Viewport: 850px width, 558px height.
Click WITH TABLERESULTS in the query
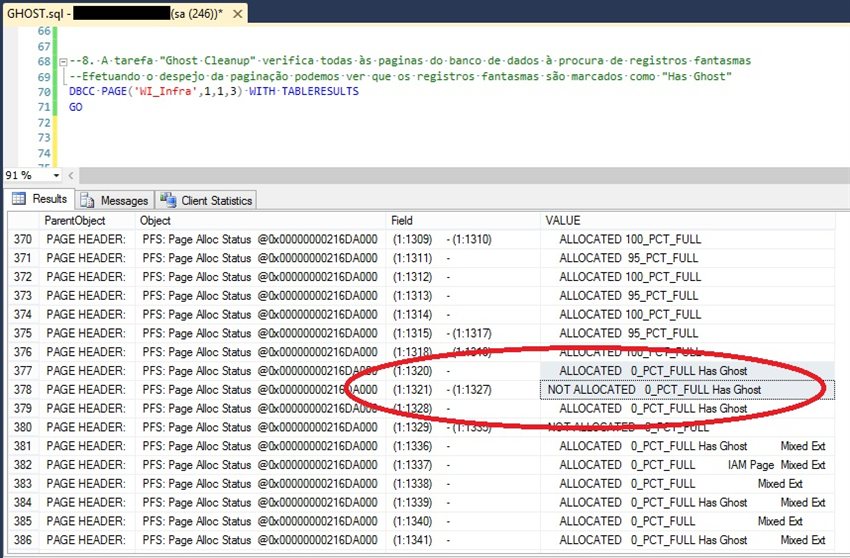click(x=304, y=91)
